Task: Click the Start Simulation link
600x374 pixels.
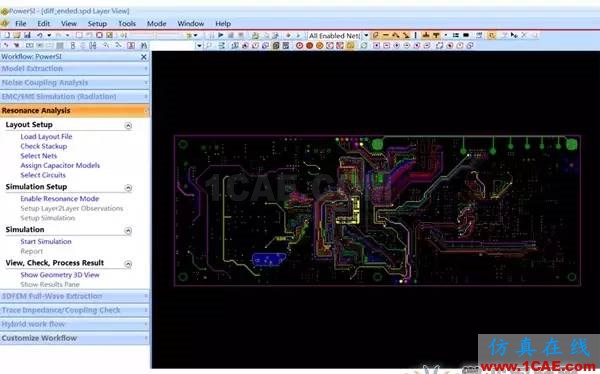Action: tap(46, 242)
